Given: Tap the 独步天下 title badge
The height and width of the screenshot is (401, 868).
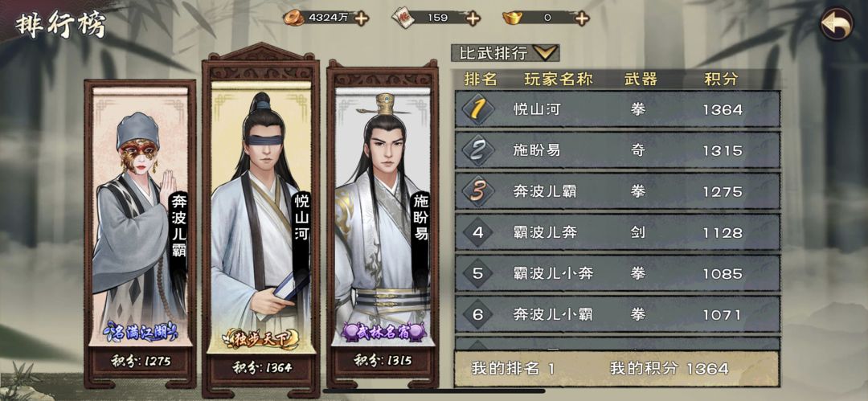Looking at the screenshot, I should pyautogui.click(x=260, y=339).
